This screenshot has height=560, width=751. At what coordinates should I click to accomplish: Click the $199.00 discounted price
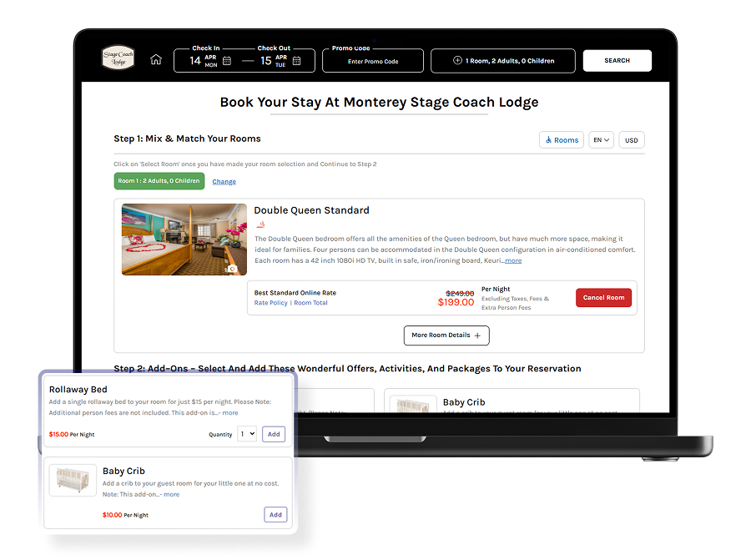tap(456, 302)
